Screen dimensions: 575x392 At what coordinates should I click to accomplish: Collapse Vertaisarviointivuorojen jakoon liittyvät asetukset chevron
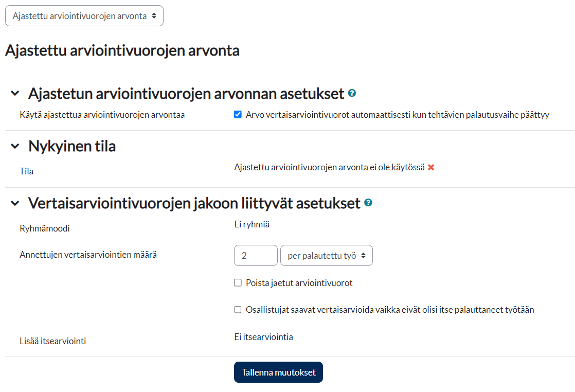pyautogui.click(x=15, y=203)
